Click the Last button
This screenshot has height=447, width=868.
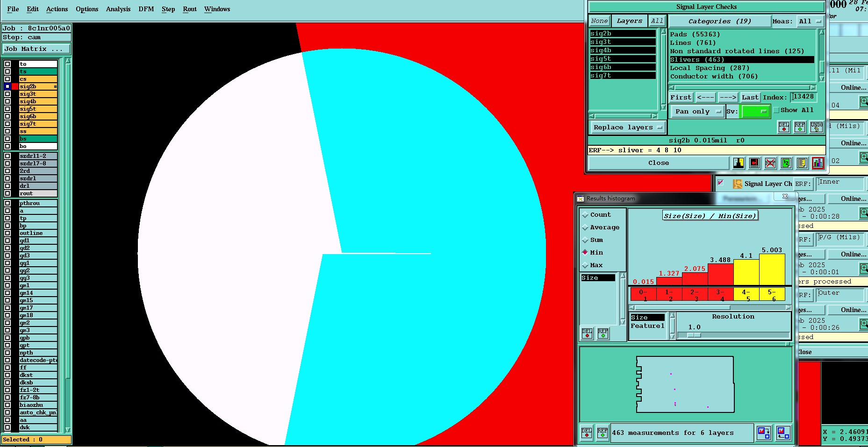pyautogui.click(x=750, y=97)
